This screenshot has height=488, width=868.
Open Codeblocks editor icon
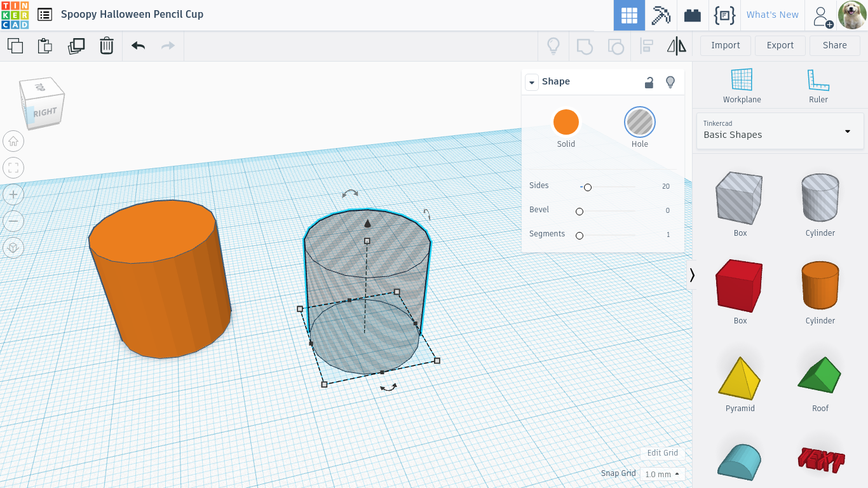click(724, 15)
